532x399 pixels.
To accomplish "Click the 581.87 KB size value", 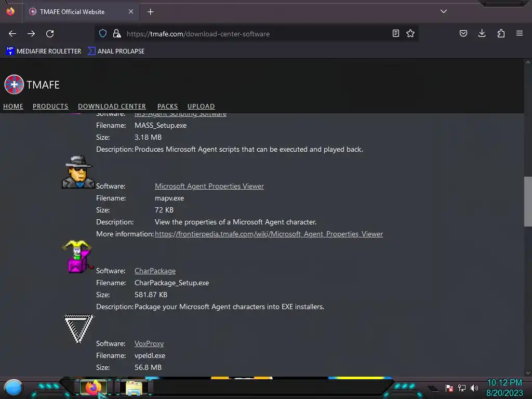I will (x=151, y=295).
